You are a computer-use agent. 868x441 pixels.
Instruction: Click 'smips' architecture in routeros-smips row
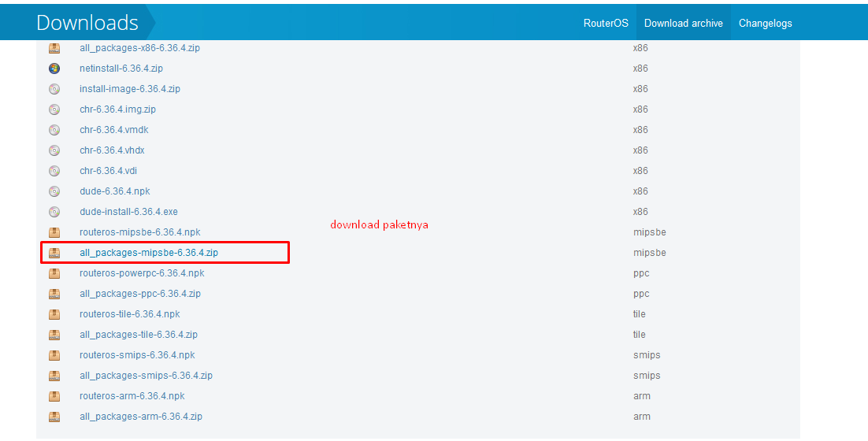click(x=647, y=355)
